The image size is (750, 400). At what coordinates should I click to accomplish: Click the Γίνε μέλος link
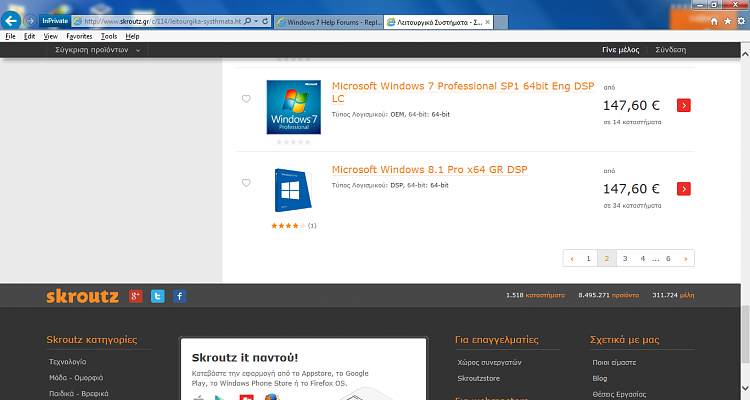tap(620, 50)
